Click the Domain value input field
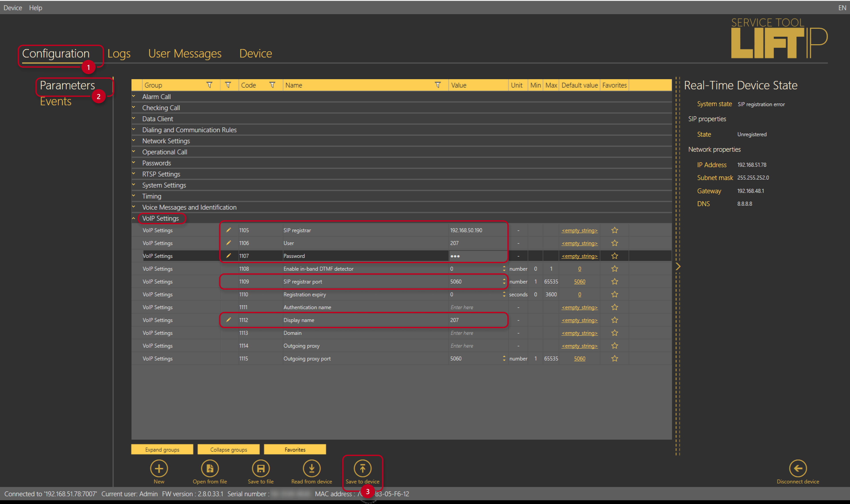This screenshot has width=850, height=504. 478,333
